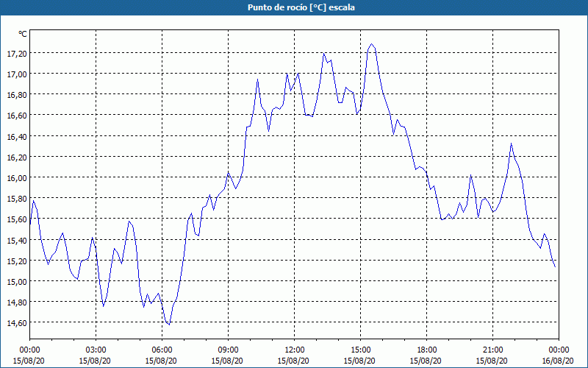Click the 21:00 time axis label

[492, 350]
